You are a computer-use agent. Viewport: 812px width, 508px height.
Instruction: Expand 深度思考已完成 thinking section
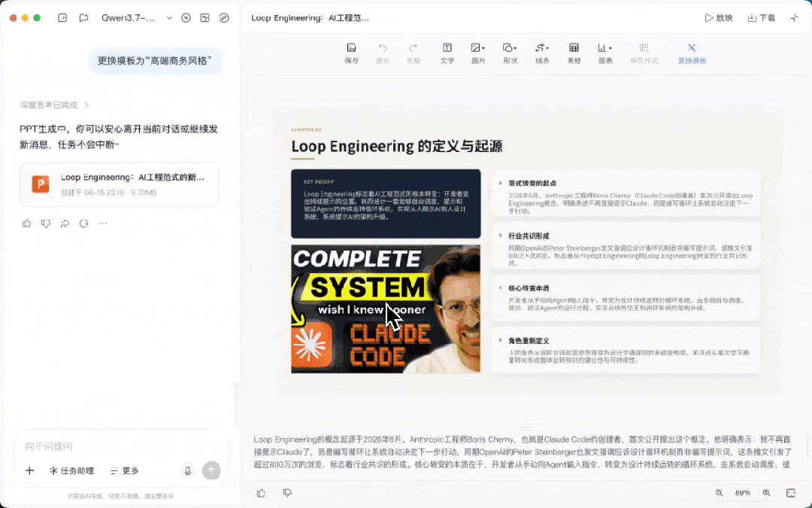[54, 105]
